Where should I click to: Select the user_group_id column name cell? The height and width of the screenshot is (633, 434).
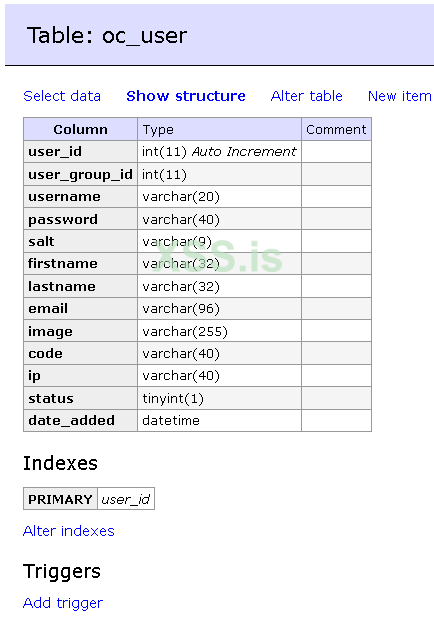[80, 174]
